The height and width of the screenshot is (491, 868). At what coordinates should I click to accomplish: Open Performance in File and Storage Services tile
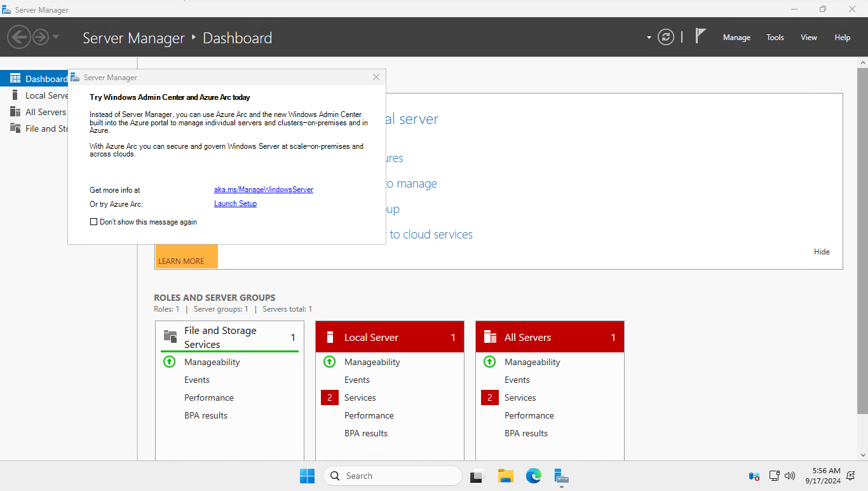tap(209, 398)
